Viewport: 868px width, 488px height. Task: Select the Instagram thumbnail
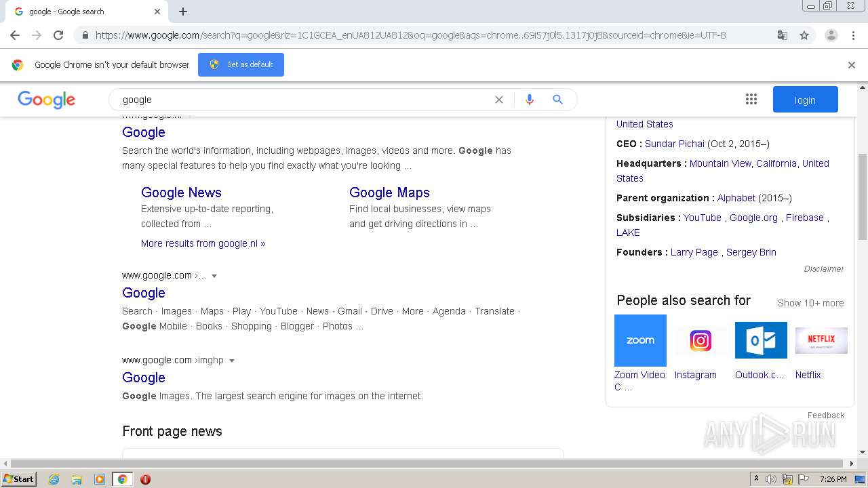click(x=701, y=340)
